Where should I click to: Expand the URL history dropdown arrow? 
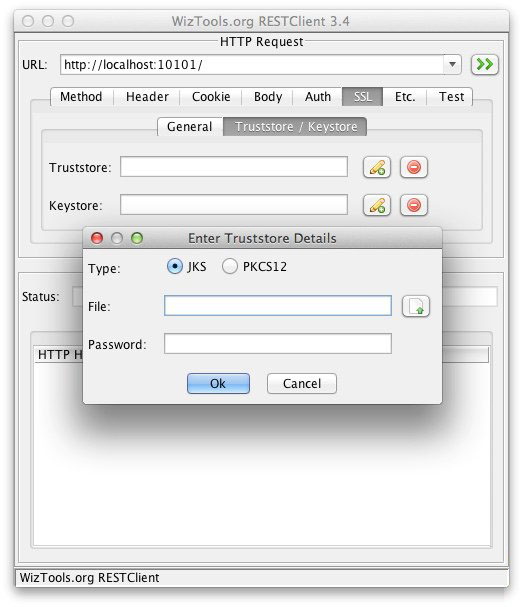tap(452, 64)
